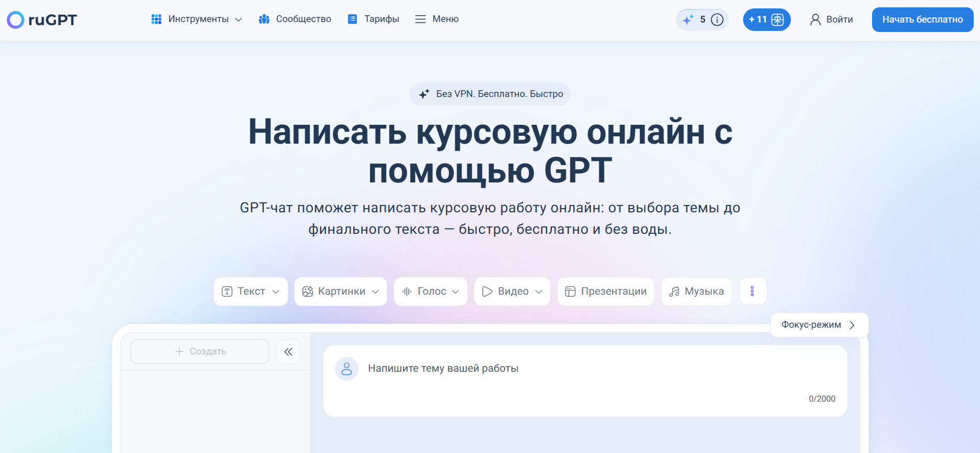
Task: Collapse the sidebar with double-chevron icon
Action: 288,351
